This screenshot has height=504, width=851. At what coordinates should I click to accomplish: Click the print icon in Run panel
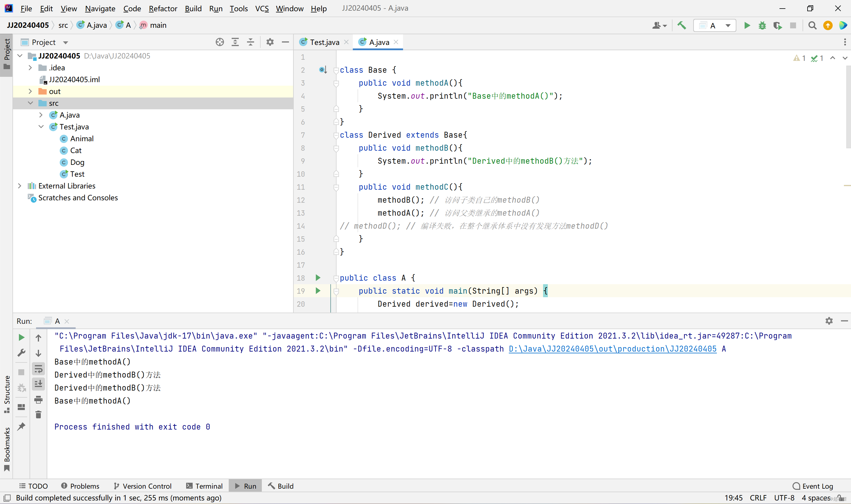(x=38, y=400)
